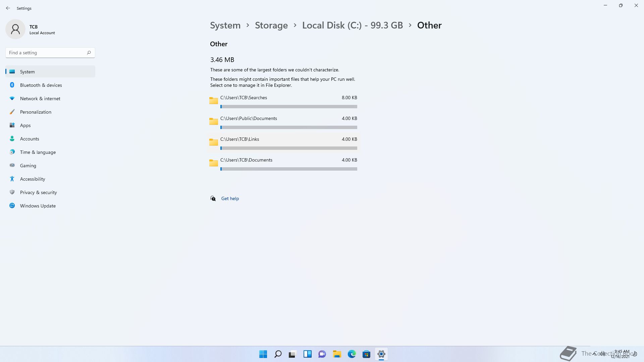The image size is (644, 362).
Task: Open Microsoft Edge from the taskbar
Action: 352,354
